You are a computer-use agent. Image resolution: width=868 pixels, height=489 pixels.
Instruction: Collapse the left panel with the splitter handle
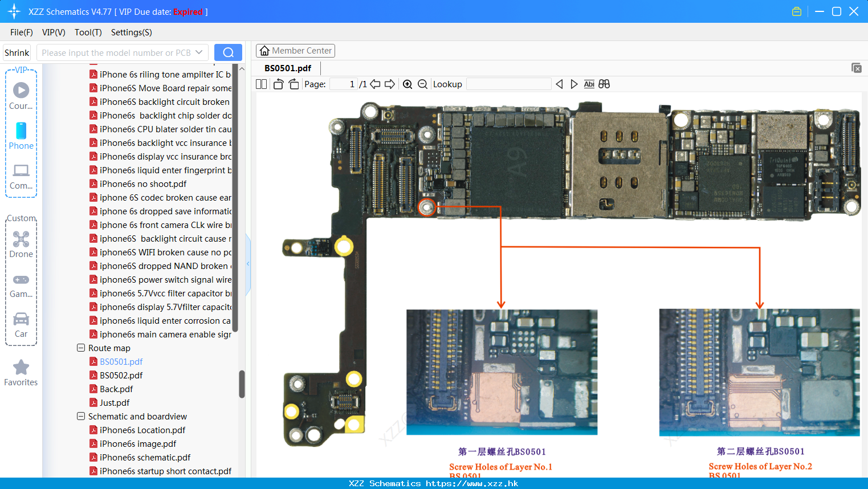pos(248,264)
